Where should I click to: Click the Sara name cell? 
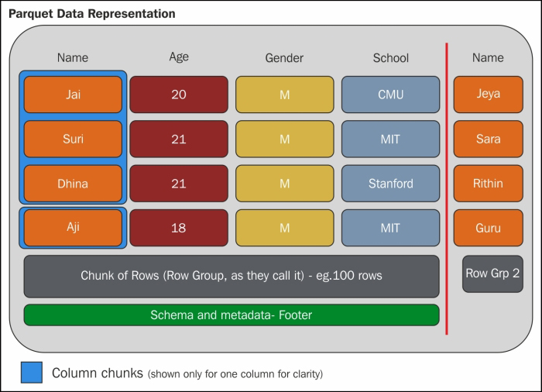point(488,139)
